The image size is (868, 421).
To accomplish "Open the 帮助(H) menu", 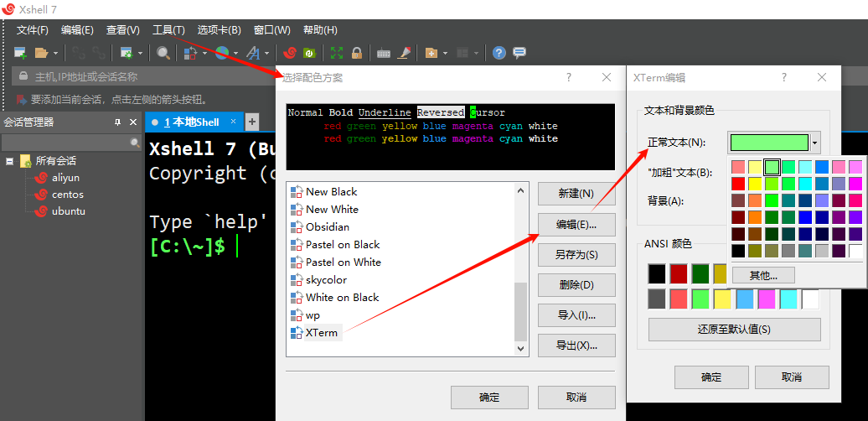I will pos(320,30).
